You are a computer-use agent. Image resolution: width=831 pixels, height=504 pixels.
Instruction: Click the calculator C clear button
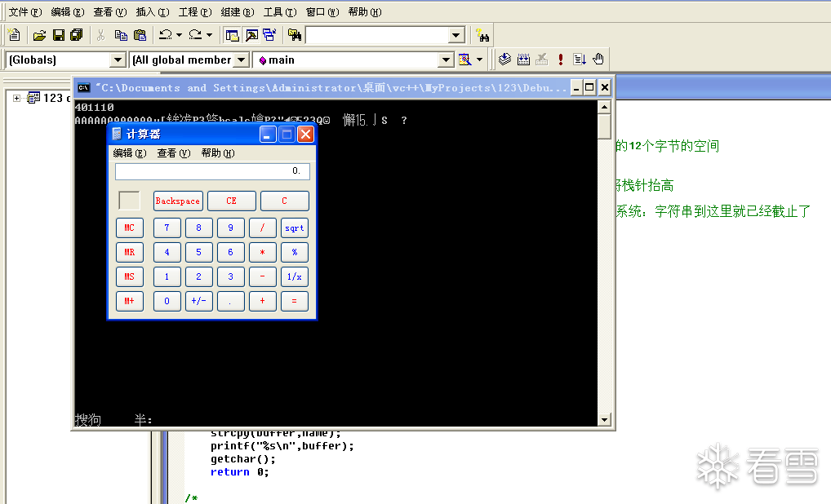click(285, 201)
